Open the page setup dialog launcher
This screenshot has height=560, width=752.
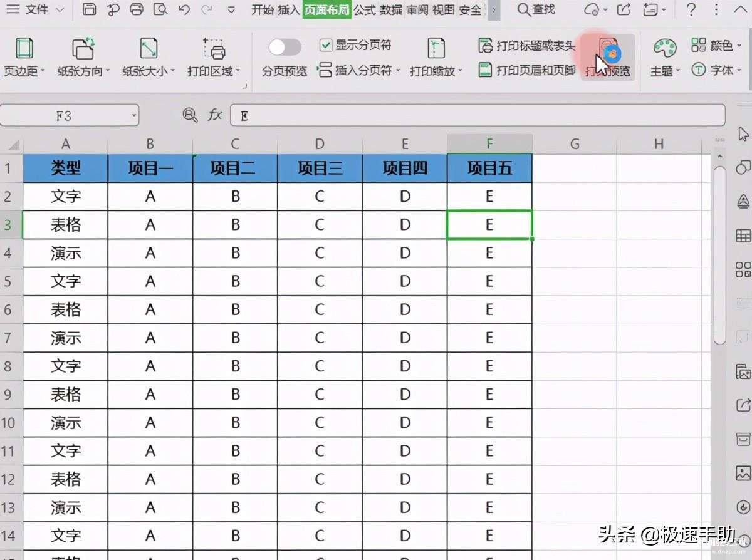244,86
